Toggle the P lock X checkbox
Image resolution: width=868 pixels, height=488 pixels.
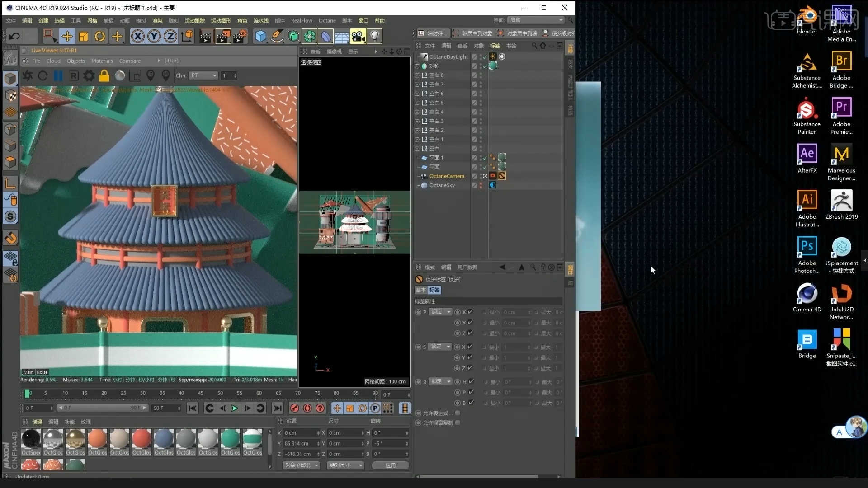pyautogui.click(x=471, y=312)
